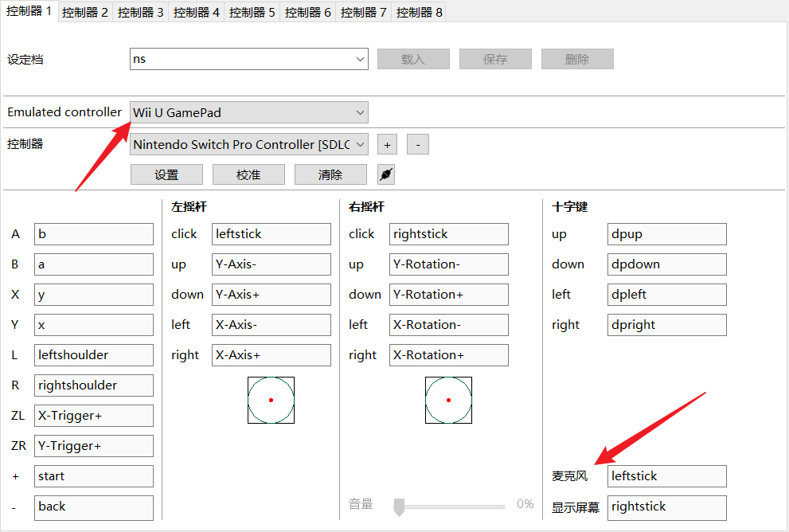Click the 音量 volume slider handle

pos(400,505)
